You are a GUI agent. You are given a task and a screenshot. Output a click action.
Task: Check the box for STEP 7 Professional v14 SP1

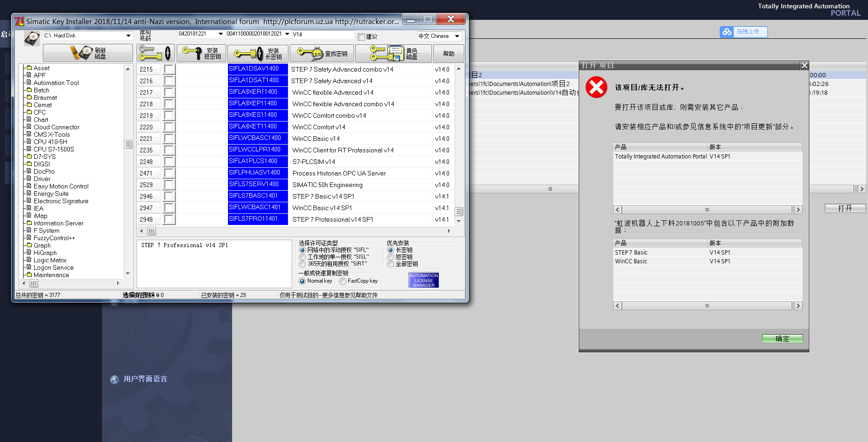tap(169, 219)
